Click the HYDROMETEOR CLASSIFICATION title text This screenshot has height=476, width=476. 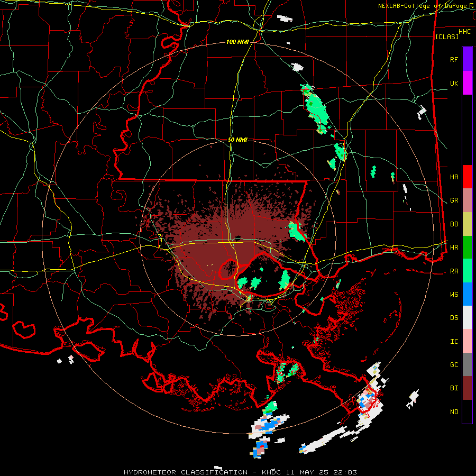186,472
